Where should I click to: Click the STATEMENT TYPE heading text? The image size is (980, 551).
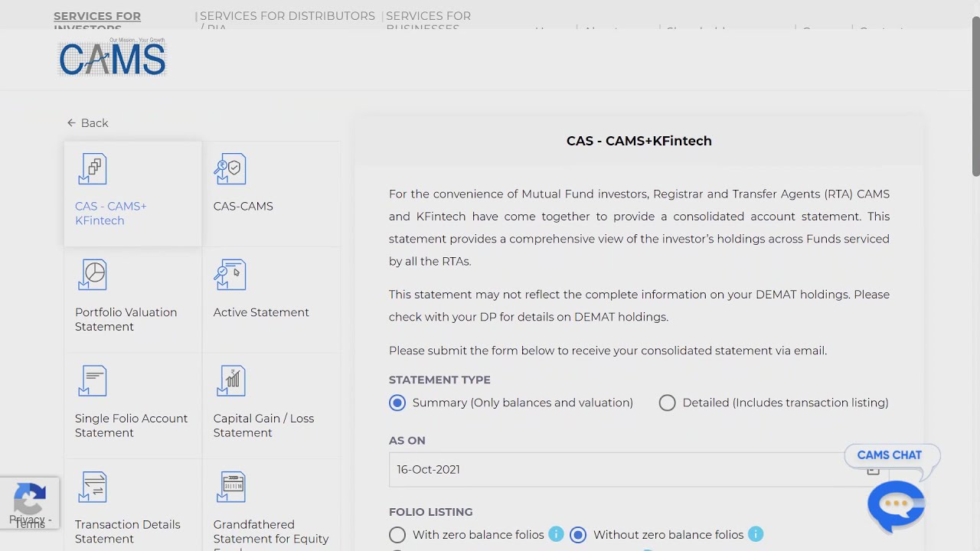[x=439, y=380]
